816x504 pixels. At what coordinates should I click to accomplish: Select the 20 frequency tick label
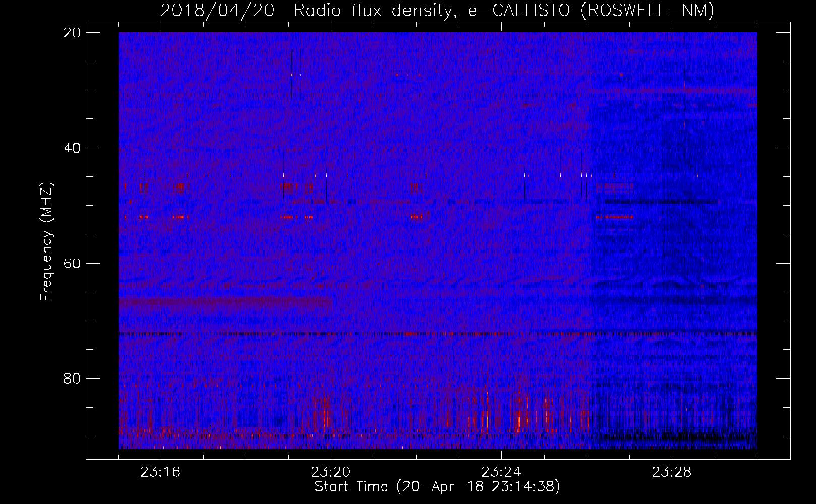[72, 33]
